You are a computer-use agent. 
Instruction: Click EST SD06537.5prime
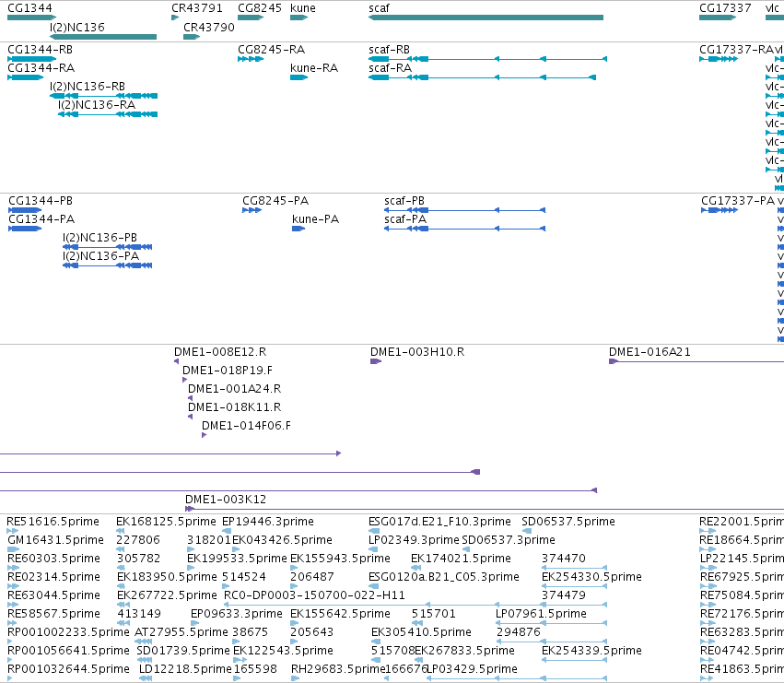point(568,522)
